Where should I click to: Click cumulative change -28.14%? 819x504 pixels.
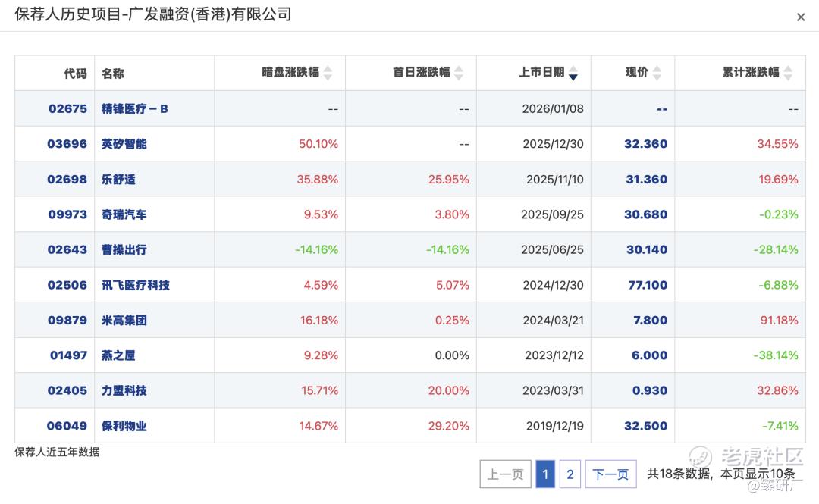[x=777, y=249]
